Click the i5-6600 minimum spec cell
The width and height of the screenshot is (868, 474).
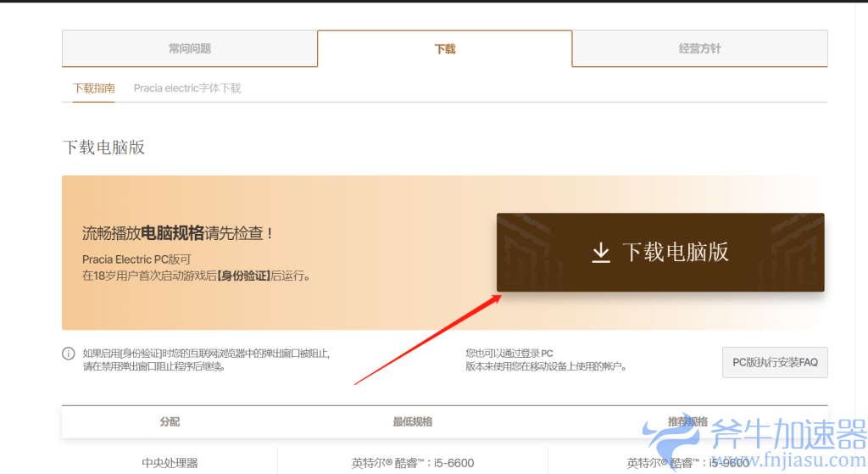[413, 463]
